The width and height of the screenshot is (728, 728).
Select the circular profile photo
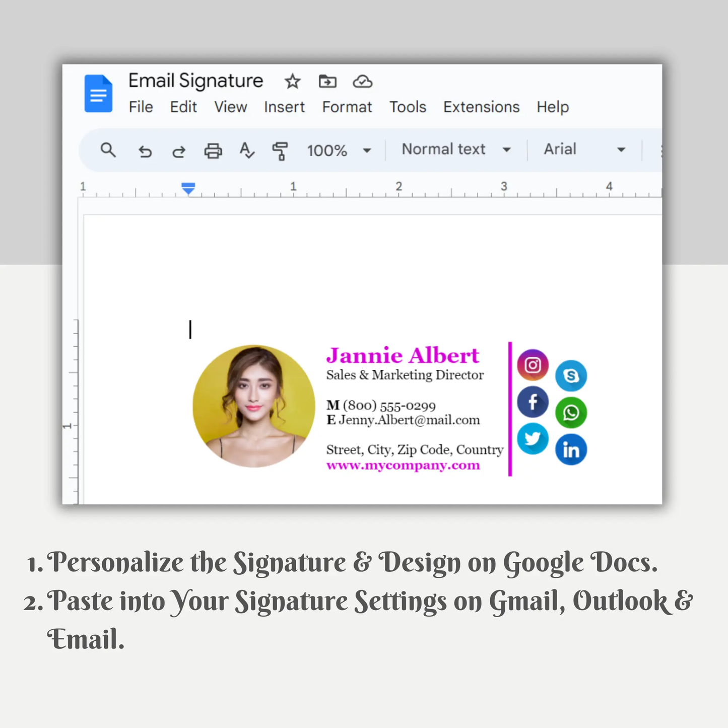pos(253,406)
